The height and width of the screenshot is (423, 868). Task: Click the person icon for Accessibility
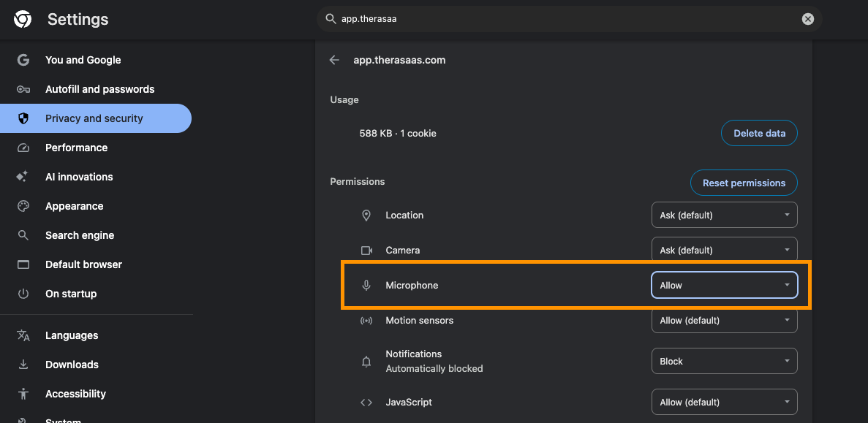click(23, 394)
